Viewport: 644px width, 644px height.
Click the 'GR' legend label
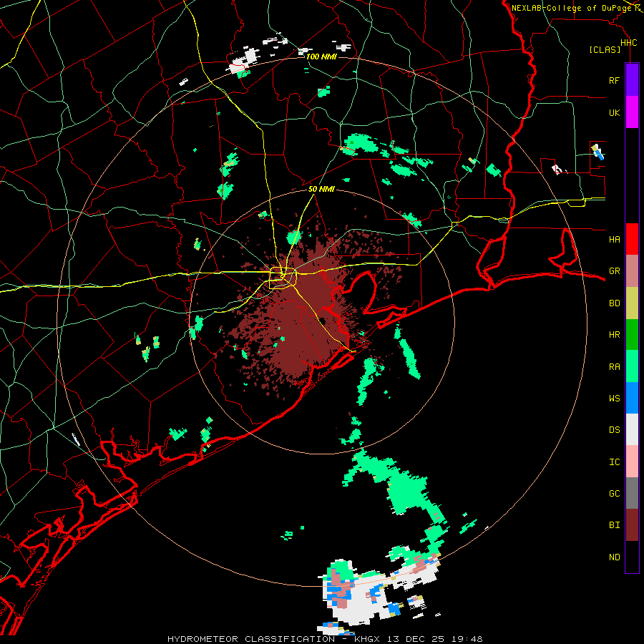(614, 271)
